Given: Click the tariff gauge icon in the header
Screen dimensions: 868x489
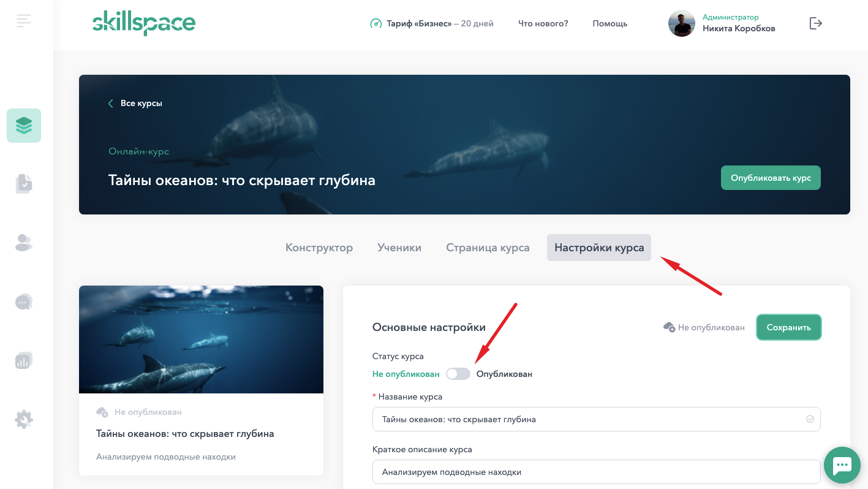Looking at the screenshot, I should pos(376,23).
